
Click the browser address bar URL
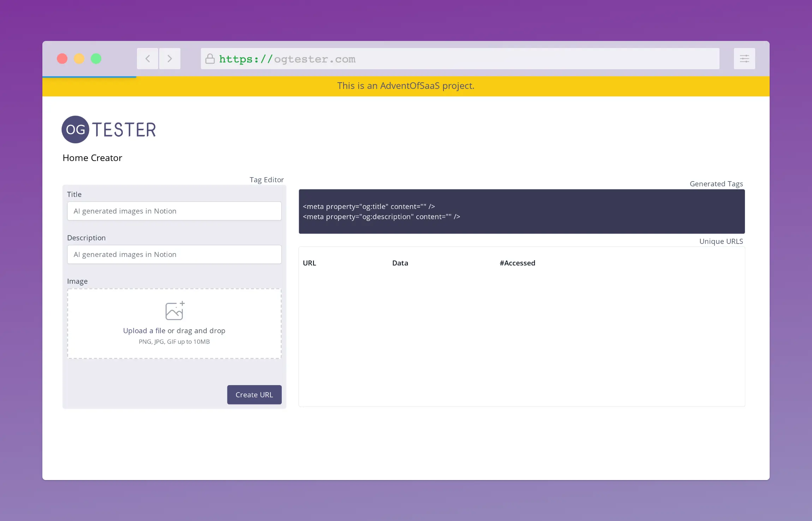click(287, 59)
